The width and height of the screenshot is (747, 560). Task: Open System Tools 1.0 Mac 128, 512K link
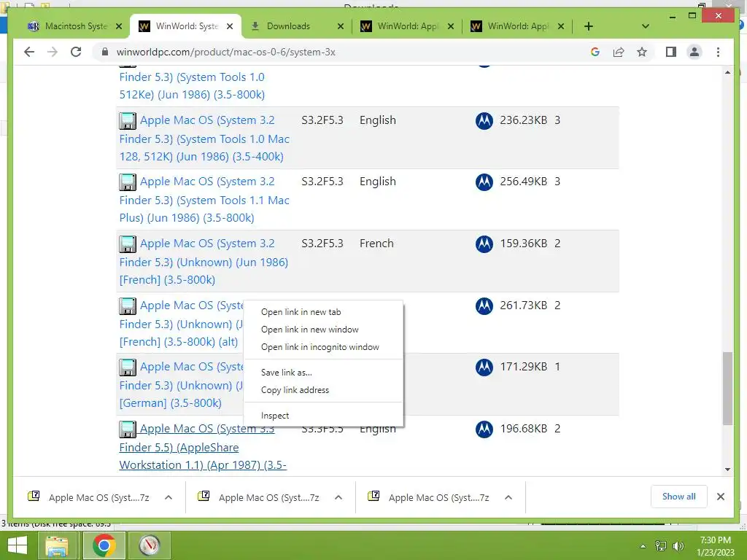(204, 139)
